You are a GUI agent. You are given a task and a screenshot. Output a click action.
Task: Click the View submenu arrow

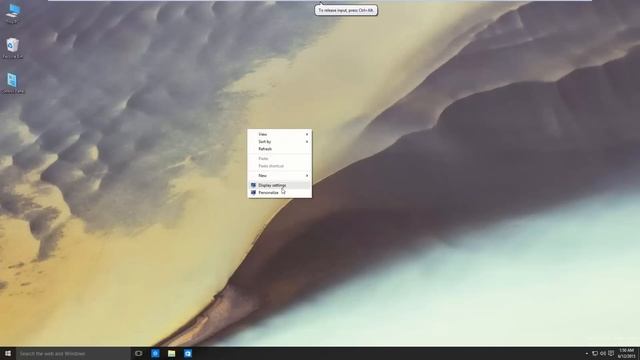click(307, 134)
